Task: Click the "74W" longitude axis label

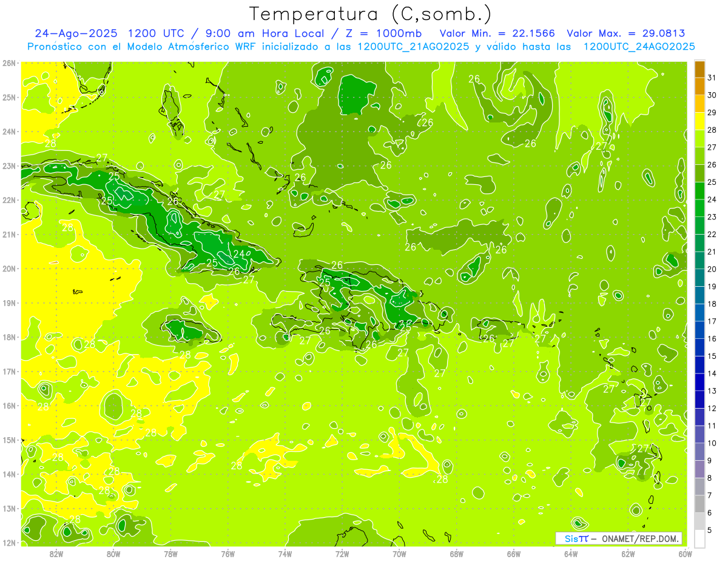Action: [285, 554]
